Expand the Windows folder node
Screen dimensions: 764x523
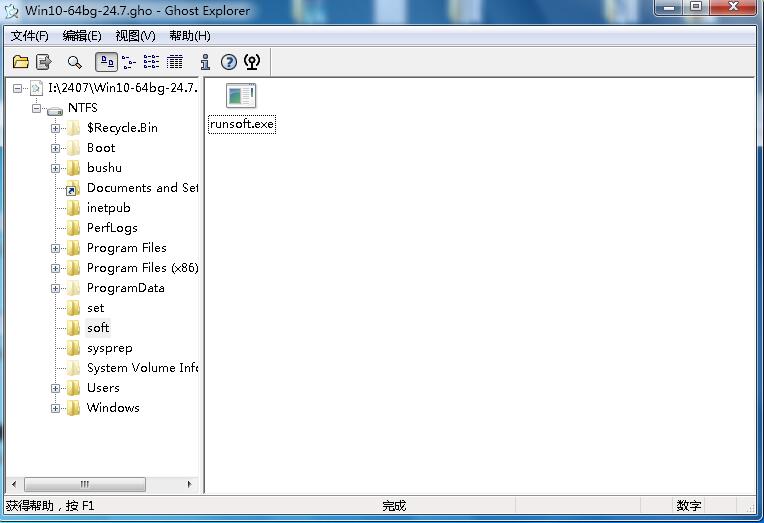tap(55, 408)
